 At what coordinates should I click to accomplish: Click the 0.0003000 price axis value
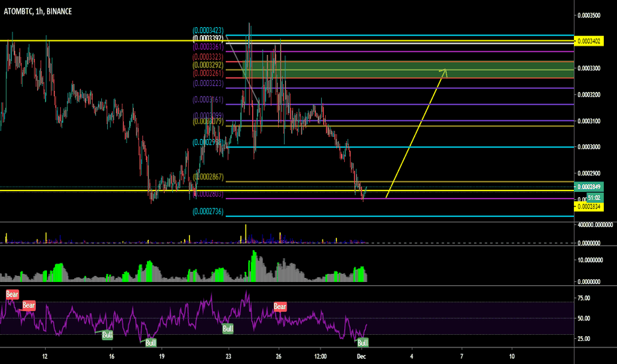click(x=589, y=147)
